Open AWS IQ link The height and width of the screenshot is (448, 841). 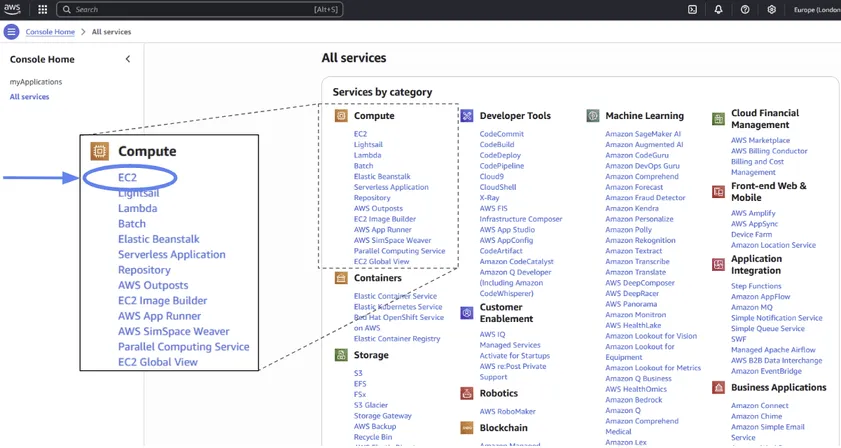[x=492, y=334]
